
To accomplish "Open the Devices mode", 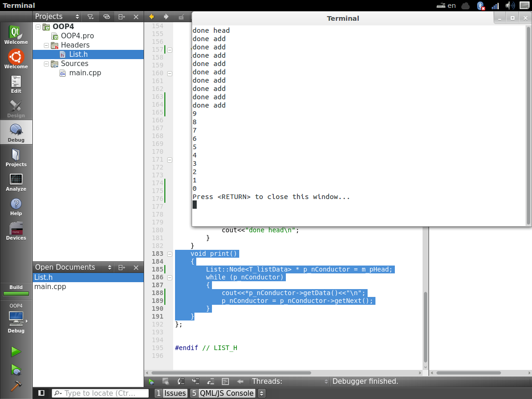I will point(16,231).
